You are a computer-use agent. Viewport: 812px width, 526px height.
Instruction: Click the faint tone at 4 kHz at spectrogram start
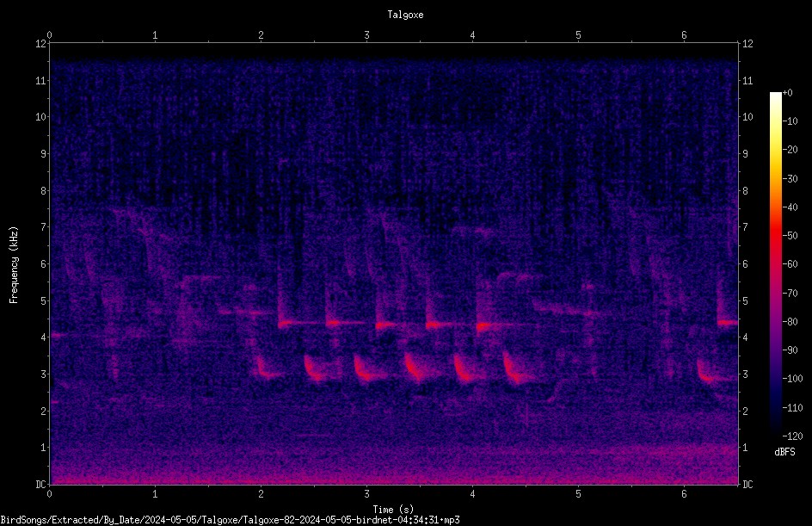point(58,335)
